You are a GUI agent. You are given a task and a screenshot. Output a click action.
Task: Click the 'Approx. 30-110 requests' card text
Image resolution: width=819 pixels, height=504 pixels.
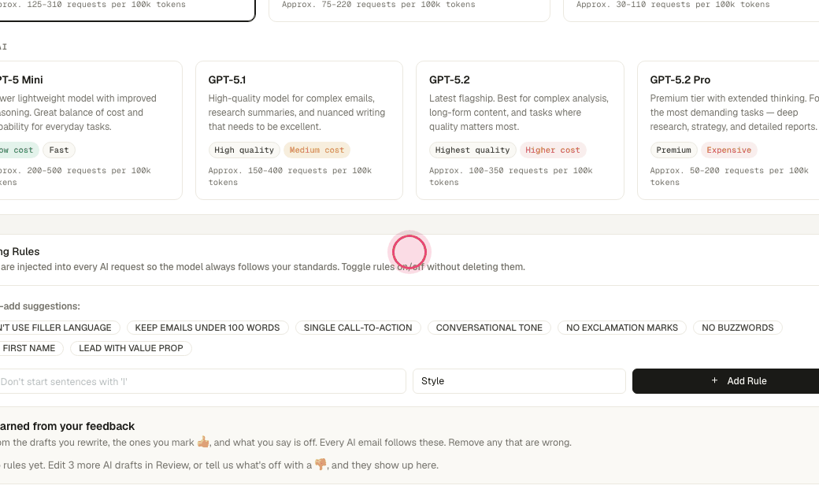pos(673,4)
